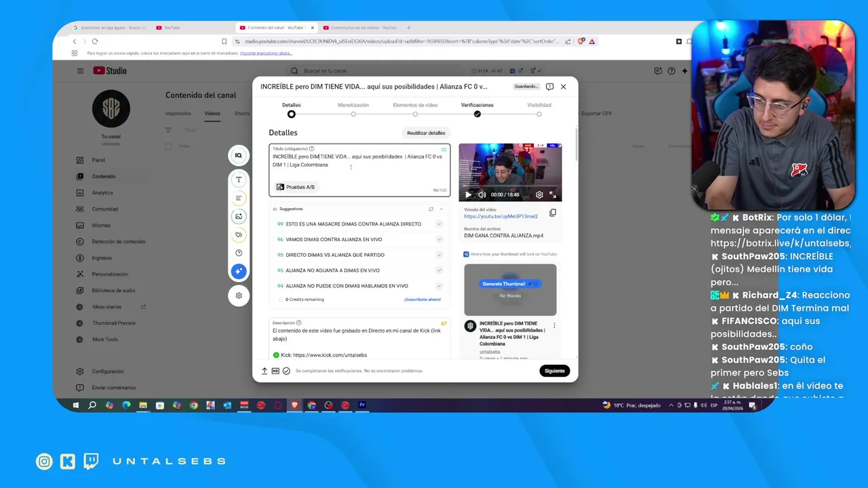Open the vidIQ thumbnail image tool

pyautogui.click(x=239, y=216)
